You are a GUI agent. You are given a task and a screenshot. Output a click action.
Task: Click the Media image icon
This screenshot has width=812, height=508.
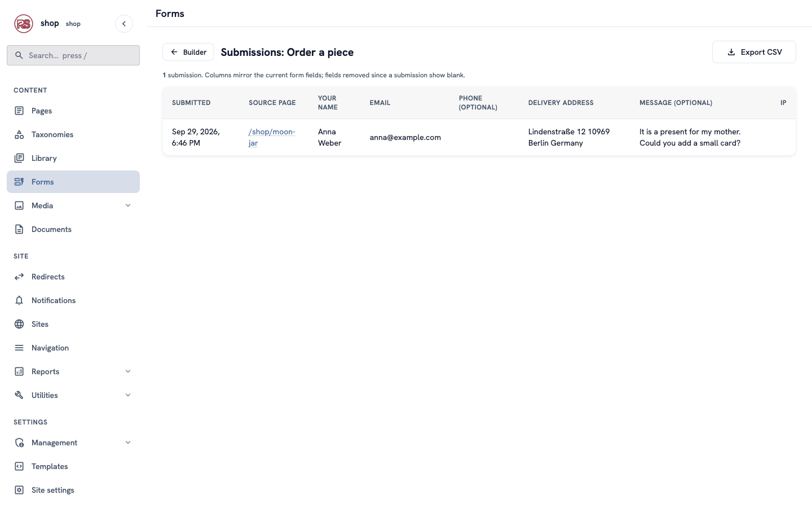coord(19,205)
